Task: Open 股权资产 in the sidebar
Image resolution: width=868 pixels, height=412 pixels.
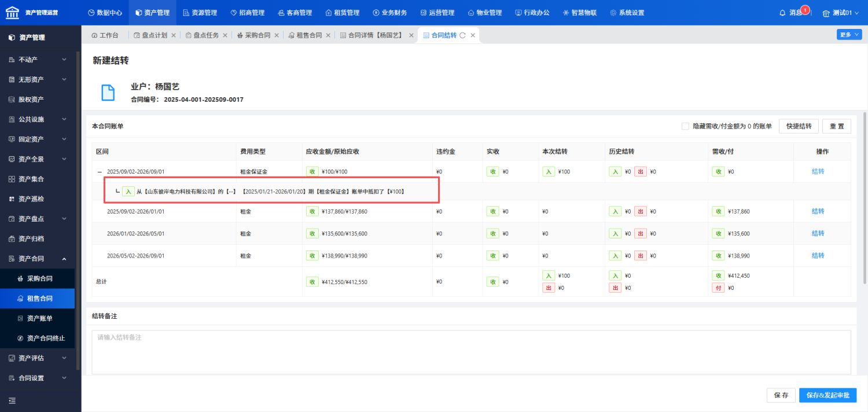Action: coord(38,100)
